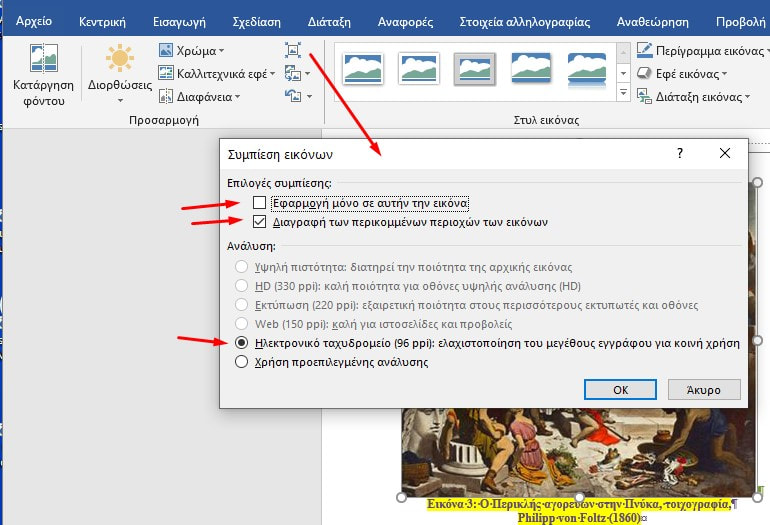Open the Εισαγωγή ribbon tab
770x525 pixels.
pyautogui.click(x=177, y=20)
